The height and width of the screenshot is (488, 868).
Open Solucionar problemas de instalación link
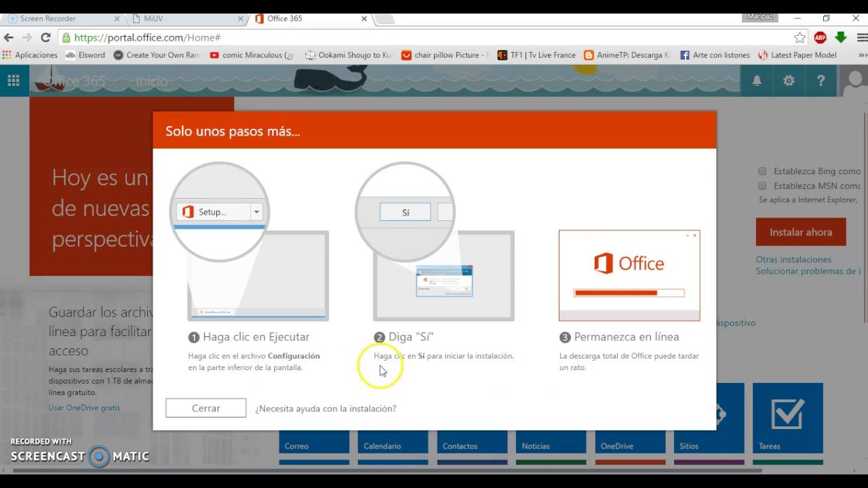pyautogui.click(x=808, y=271)
